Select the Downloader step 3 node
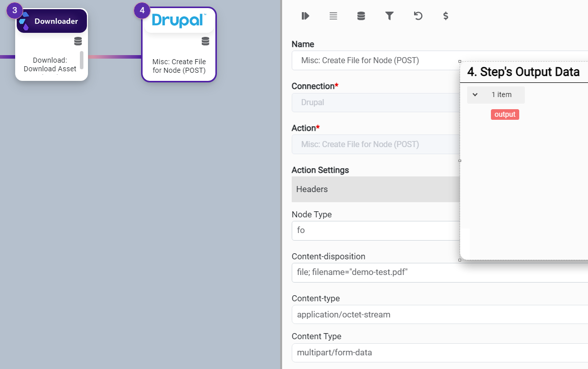588x369 pixels. pyautogui.click(x=52, y=21)
